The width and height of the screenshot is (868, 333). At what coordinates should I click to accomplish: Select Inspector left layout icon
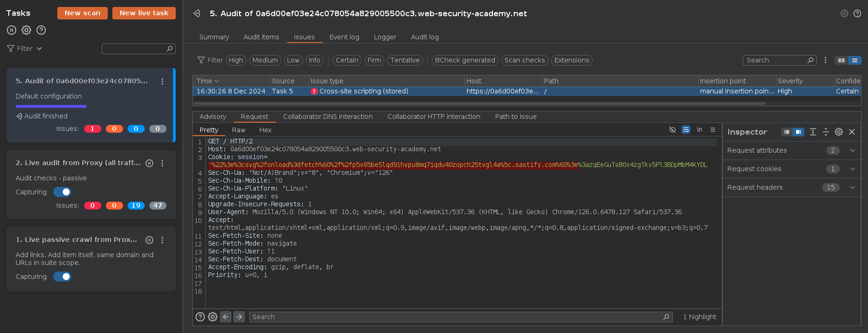click(x=787, y=132)
